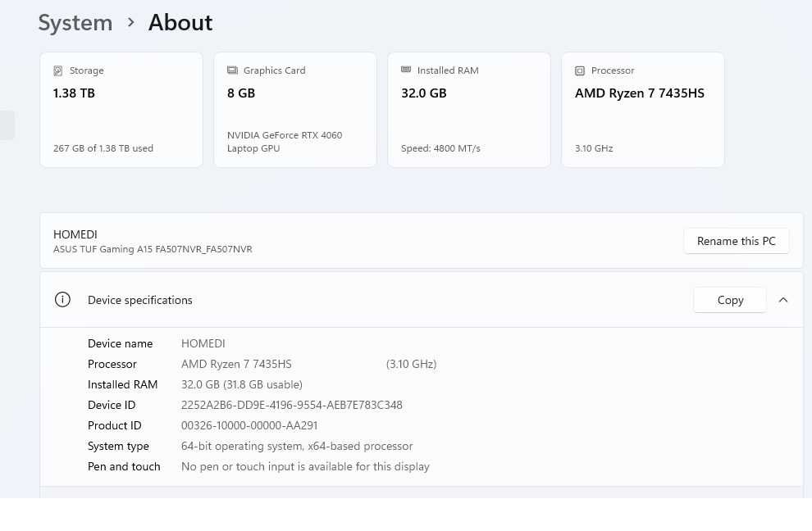Open the Processor AMD Ryzen 7 card
This screenshot has height=531, width=812.
643,110
